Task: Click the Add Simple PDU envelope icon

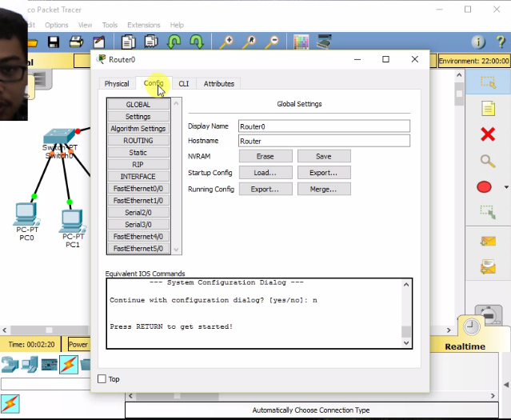Action: [488, 242]
